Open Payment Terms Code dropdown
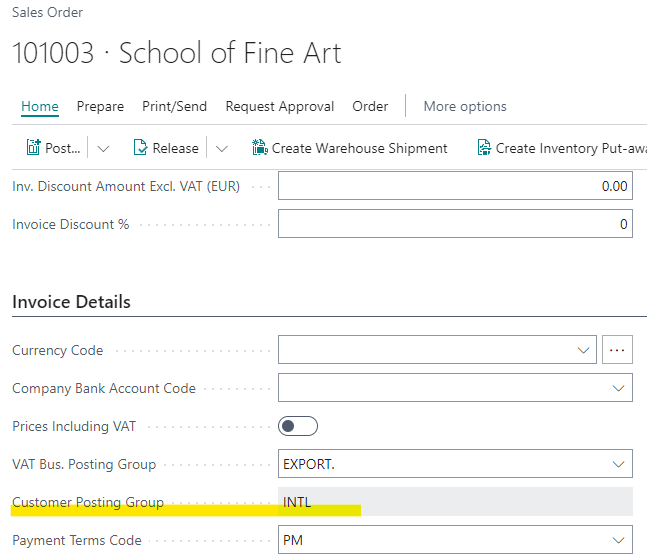 (x=616, y=540)
